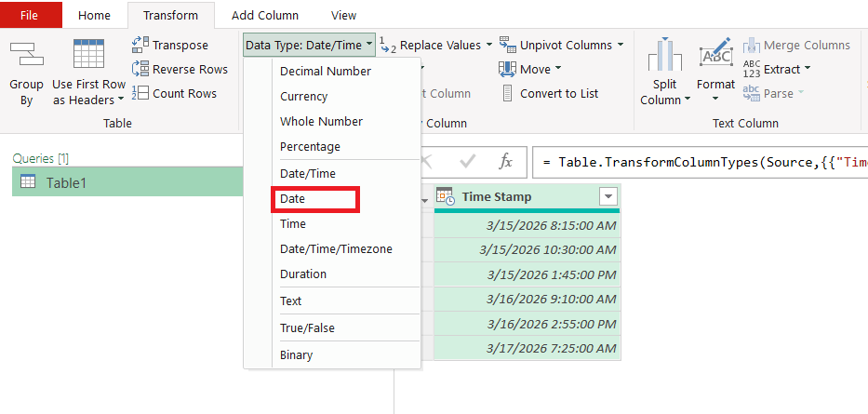The image size is (868, 414).
Task: Open the Use First Row as Headers dropdown
Action: 120,100
